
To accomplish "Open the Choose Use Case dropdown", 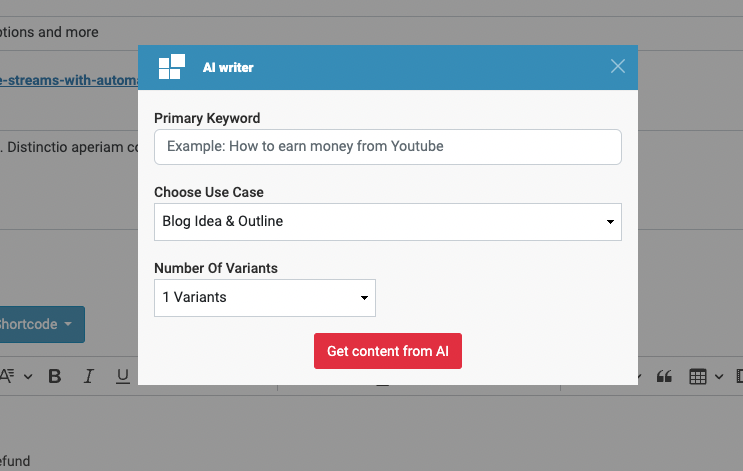I will (x=388, y=222).
